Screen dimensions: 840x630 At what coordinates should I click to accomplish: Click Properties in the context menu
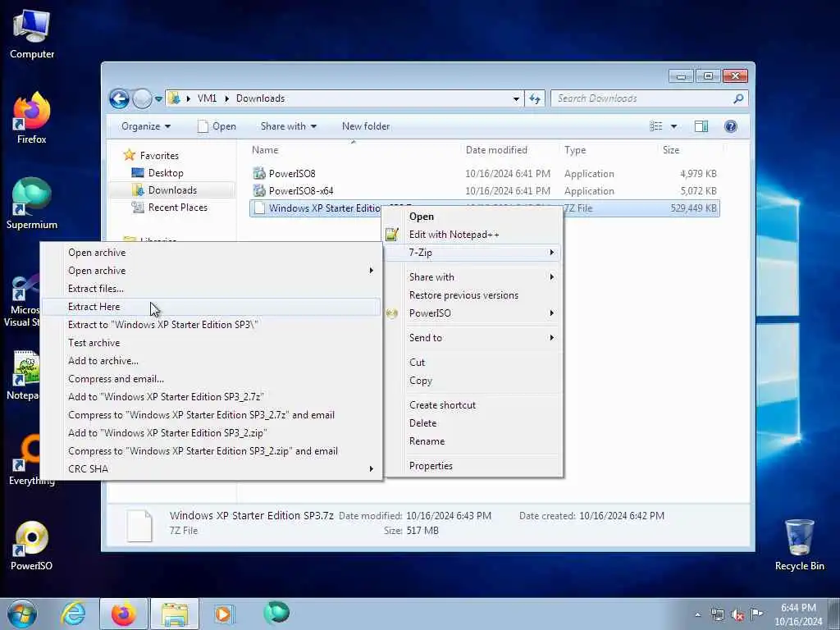click(x=473, y=466)
